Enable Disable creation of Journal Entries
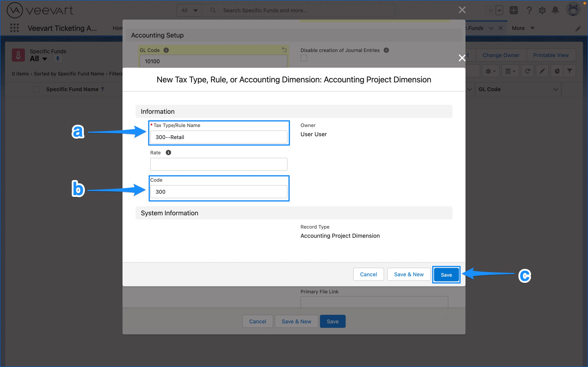The width and height of the screenshot is (588, 367). tap(304, 58)
